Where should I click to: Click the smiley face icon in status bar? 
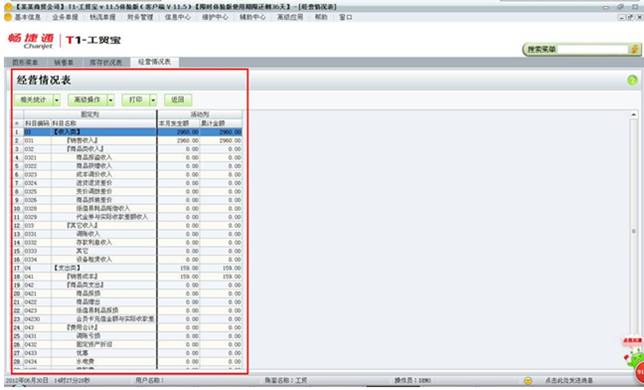click(528, 381)
